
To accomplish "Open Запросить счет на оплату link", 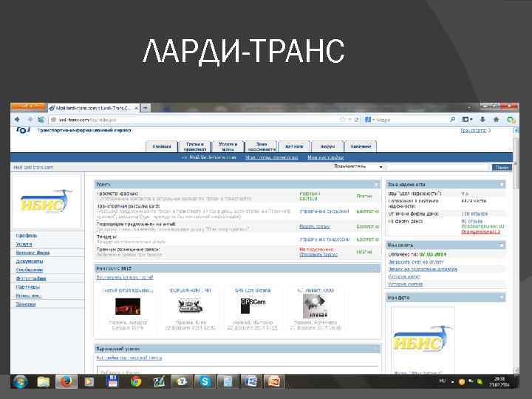I will tap(416, 262).
